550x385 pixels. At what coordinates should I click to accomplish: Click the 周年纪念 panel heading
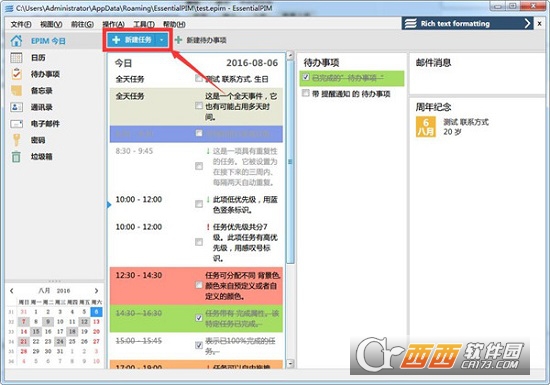click(x=433, y=107)
